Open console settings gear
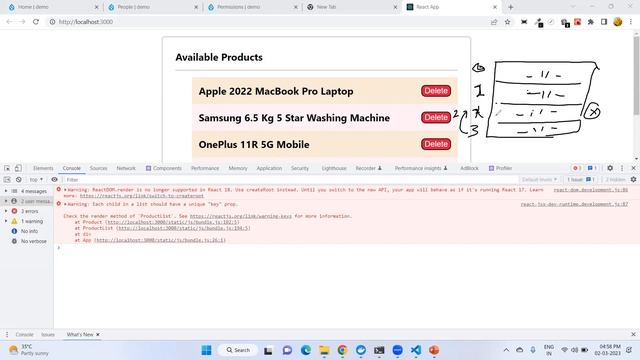Screen dimensions: 640x360 (633, 180)
